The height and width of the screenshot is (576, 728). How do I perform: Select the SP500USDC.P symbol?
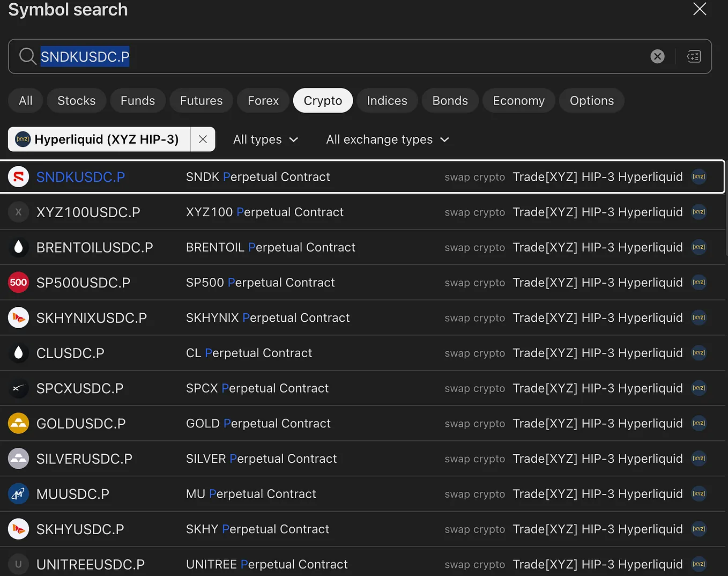click(x=363, y=283)
